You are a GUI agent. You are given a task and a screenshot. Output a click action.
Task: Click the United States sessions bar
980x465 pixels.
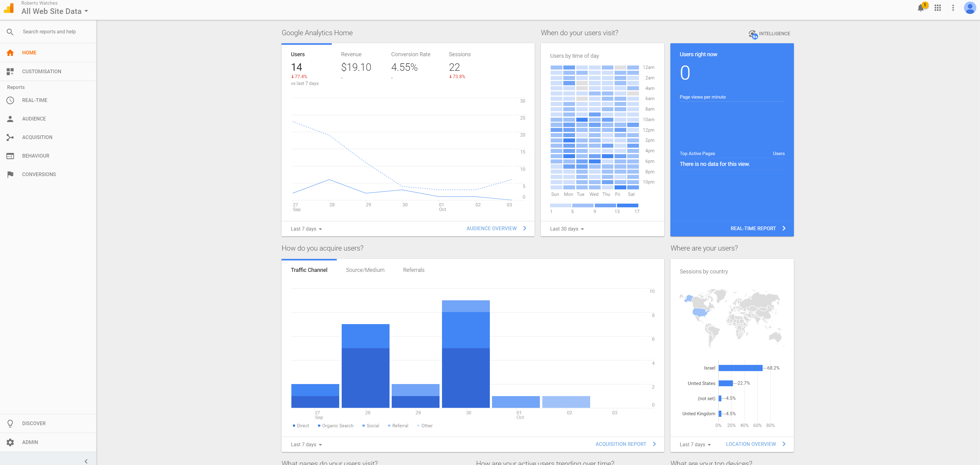[726, 383]
